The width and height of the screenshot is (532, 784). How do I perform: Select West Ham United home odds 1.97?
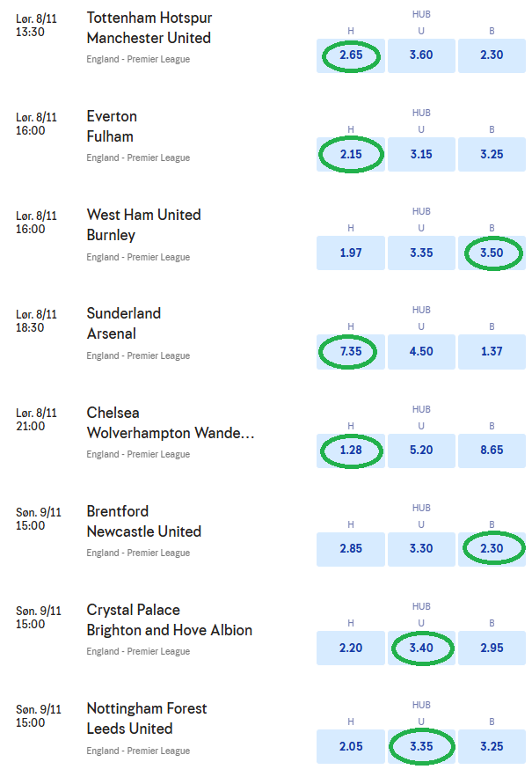pyautogui.click(x=350, y=253)
